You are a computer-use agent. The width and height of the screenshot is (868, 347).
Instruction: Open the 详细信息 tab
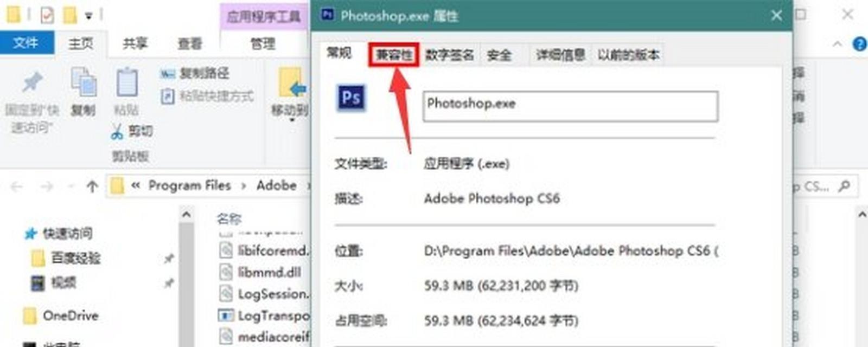(560, 55)
